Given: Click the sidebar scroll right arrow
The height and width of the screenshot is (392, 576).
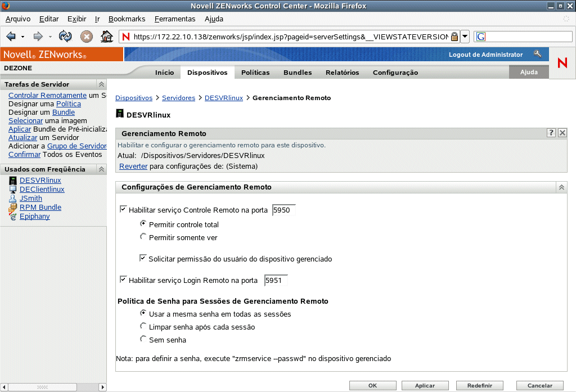Looking at the screenshot, I should [103, 388].
